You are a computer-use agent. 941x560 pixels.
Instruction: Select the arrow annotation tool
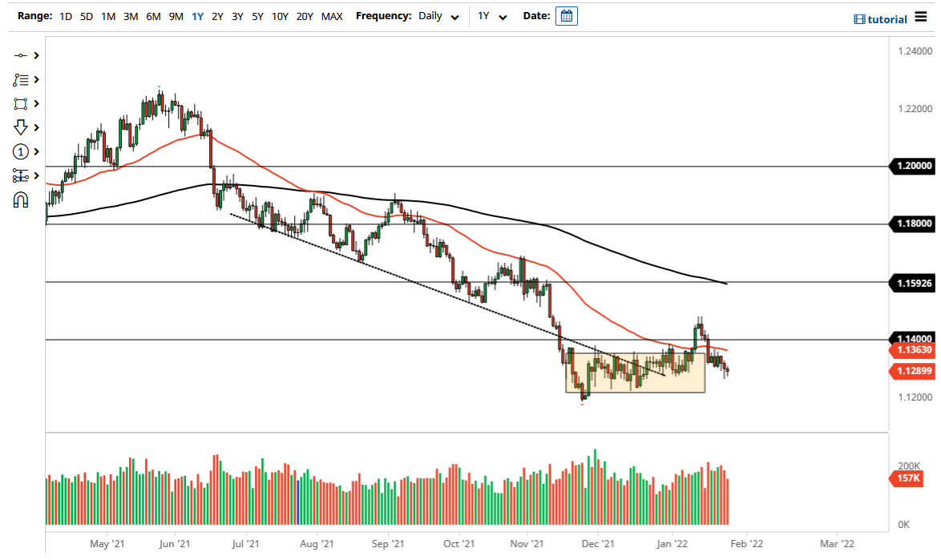(x=20, y=127)
